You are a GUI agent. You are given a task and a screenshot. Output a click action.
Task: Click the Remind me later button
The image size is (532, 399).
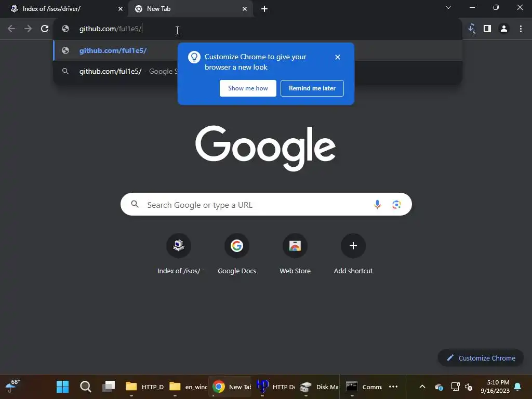point(312,88)
